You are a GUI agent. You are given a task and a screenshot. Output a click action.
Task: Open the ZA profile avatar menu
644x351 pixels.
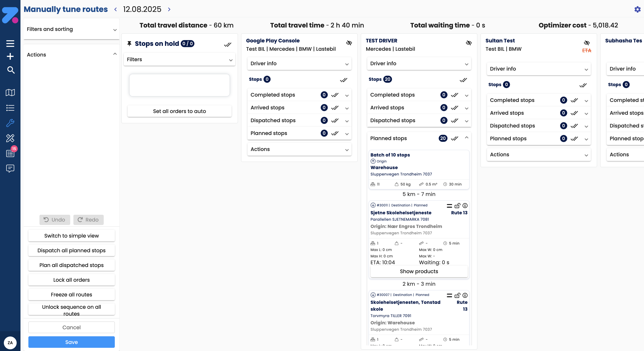[10, 343]
